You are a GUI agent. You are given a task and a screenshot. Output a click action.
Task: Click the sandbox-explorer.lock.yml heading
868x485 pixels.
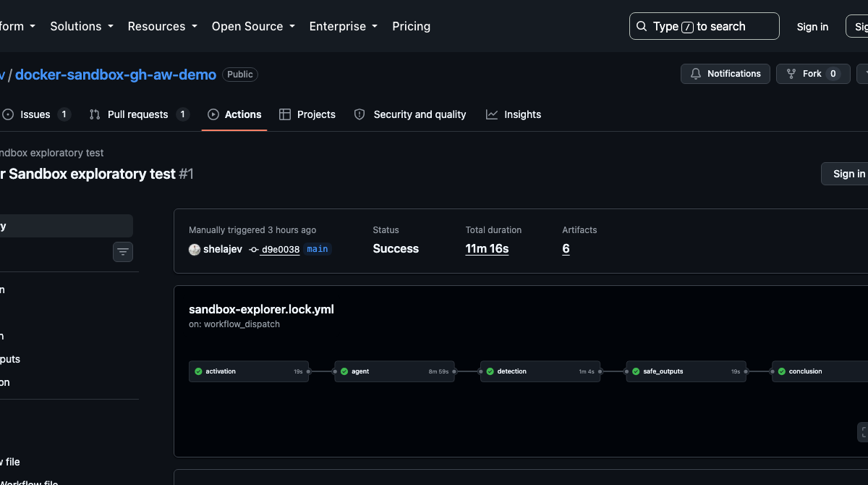(261, 309)
